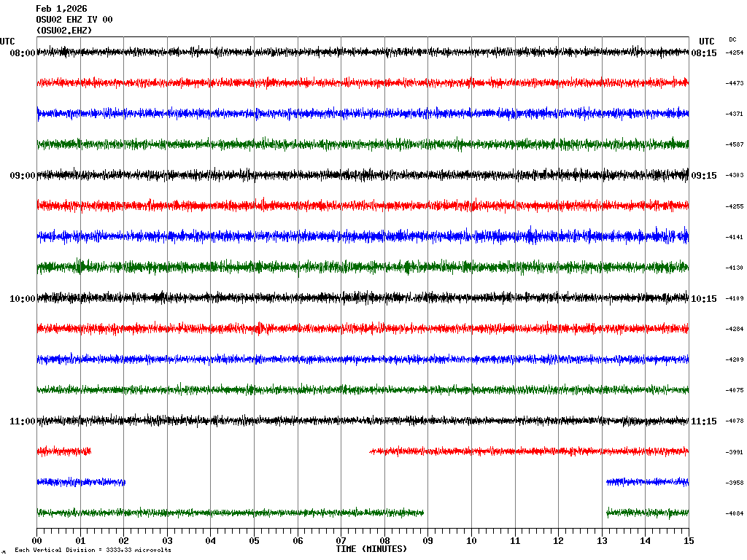
Task: Click the 10:15 end-time label
Action: tap(704, 299)
